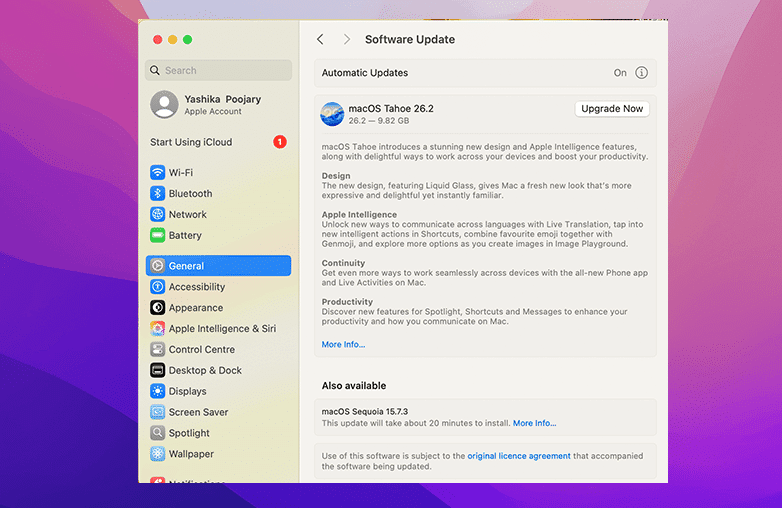The width and height of the screenshot is (782, 508).
Task: Click the Network globe icon
Action: click(x=158, y=214)
